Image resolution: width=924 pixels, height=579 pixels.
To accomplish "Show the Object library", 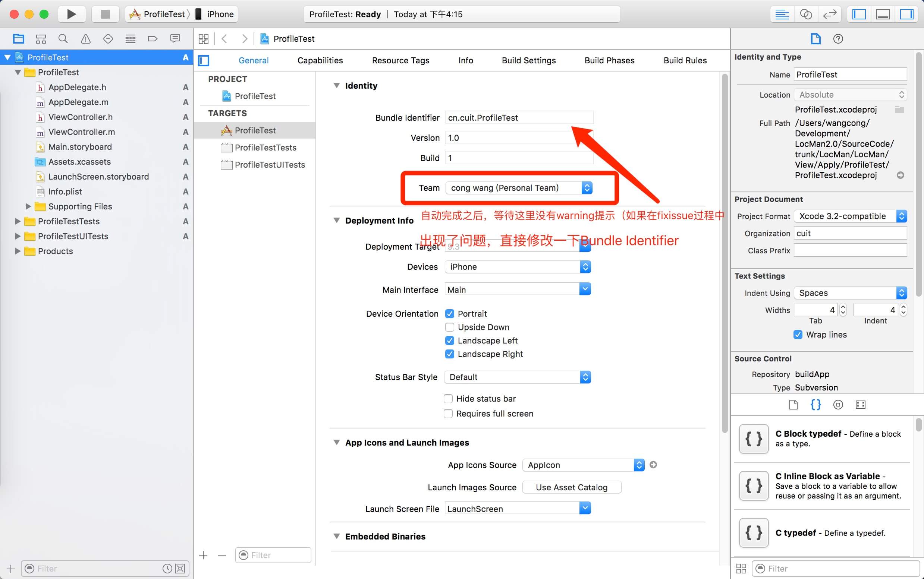I will click(x=838, y=404).
